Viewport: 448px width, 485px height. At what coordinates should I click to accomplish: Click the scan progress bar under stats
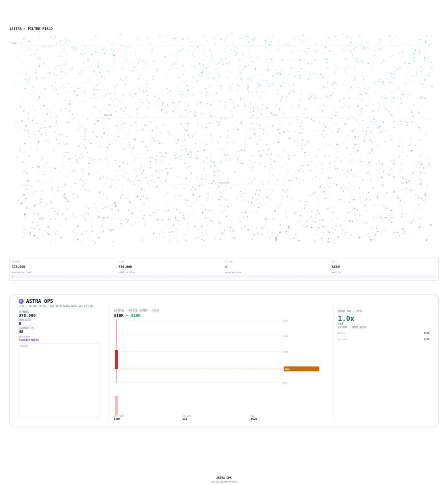pyautogui.click(x=224, y=276)
